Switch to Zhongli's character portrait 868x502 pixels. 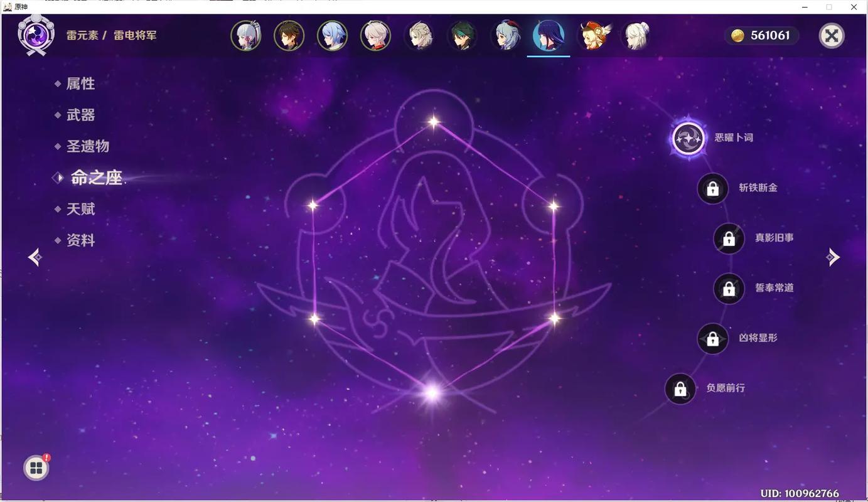tap(289, 36)
